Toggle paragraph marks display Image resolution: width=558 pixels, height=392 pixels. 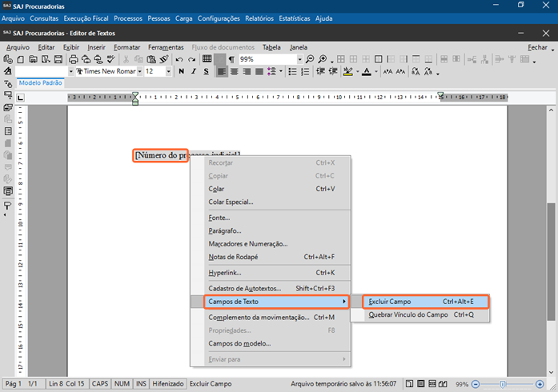[x=231, y=59]
